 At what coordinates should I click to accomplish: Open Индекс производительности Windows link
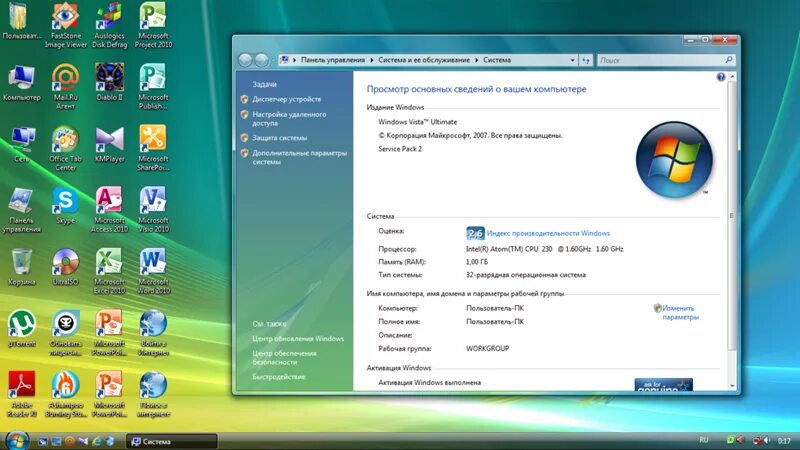548,233
